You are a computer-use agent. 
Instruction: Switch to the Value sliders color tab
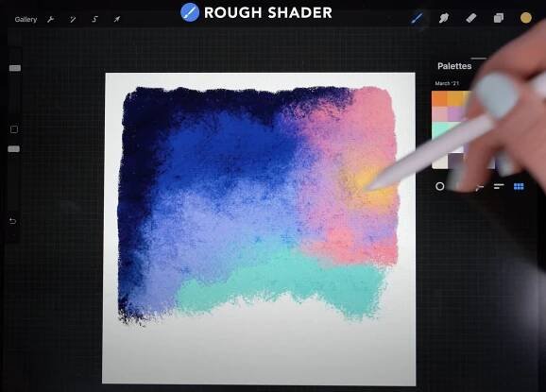499,187
